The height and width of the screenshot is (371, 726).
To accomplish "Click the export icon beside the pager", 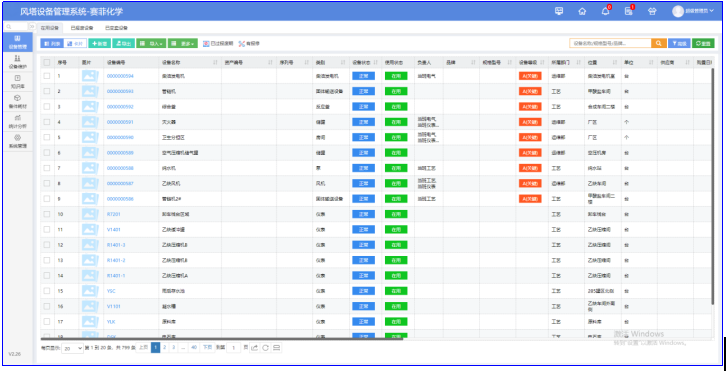I will pyautogui.click(x=254, y=347).
